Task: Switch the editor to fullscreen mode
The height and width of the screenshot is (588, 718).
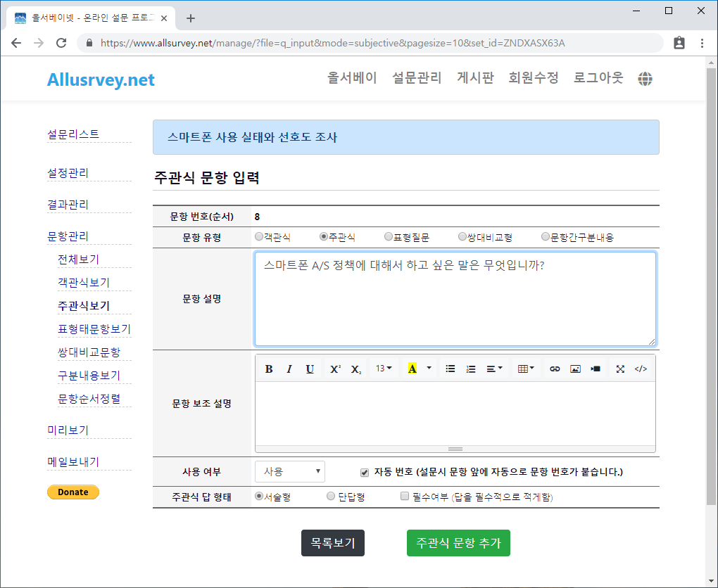Action: tap(620, 369)
